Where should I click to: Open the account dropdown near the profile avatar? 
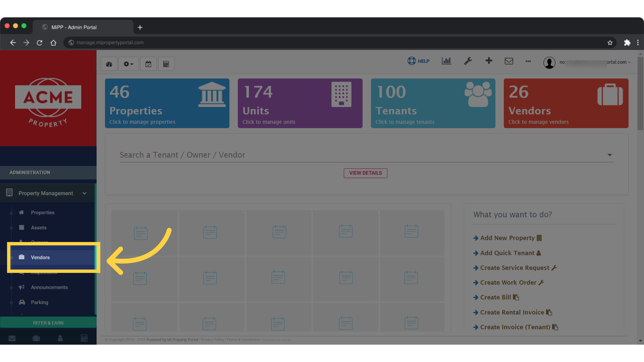(629, 62)
